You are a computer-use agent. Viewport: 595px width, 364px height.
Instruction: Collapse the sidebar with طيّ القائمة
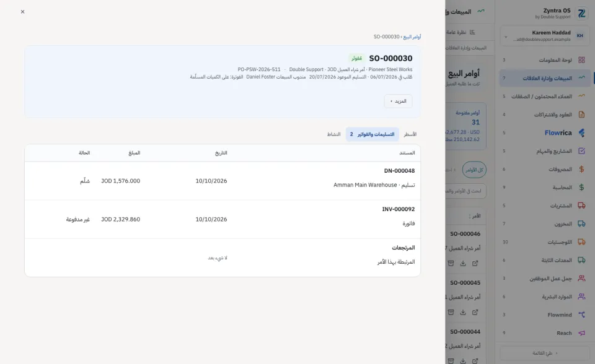click(545, 353)
